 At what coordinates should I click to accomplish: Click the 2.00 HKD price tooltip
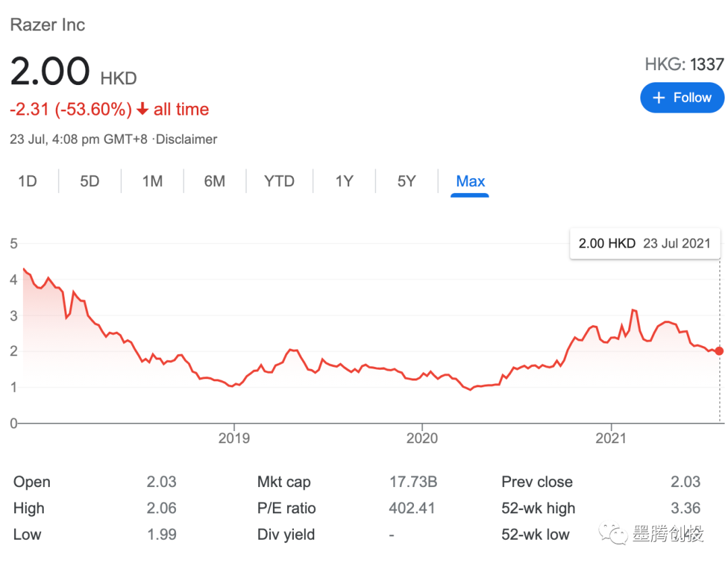[644, 244]
